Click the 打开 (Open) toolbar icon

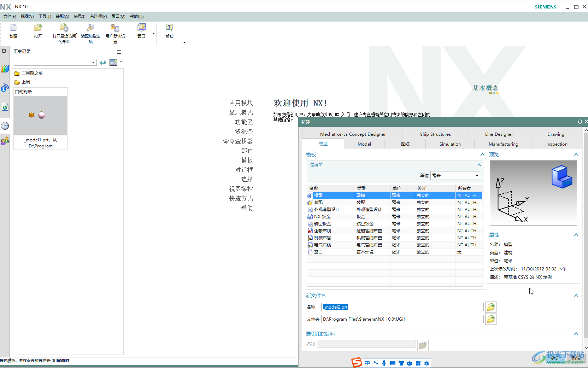(38, 31)
